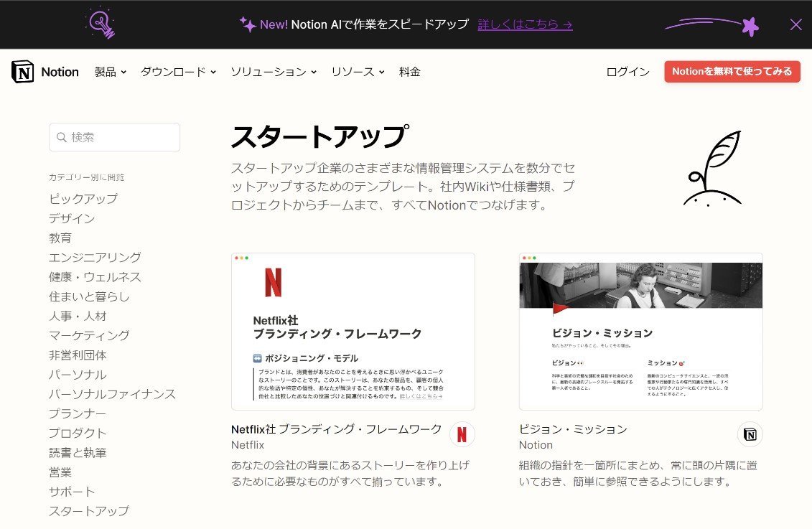Click the Notion wordmark text in header
Image resolution: width=812 pixels, height=529 pixels.
[60, 72]
